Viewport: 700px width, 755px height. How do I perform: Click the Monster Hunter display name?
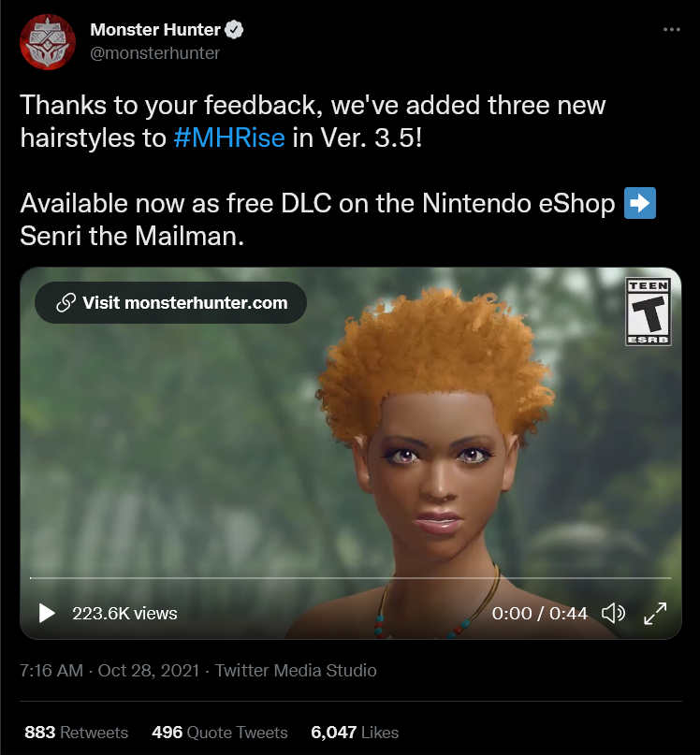pyautogui.click(x=155, y=30)
